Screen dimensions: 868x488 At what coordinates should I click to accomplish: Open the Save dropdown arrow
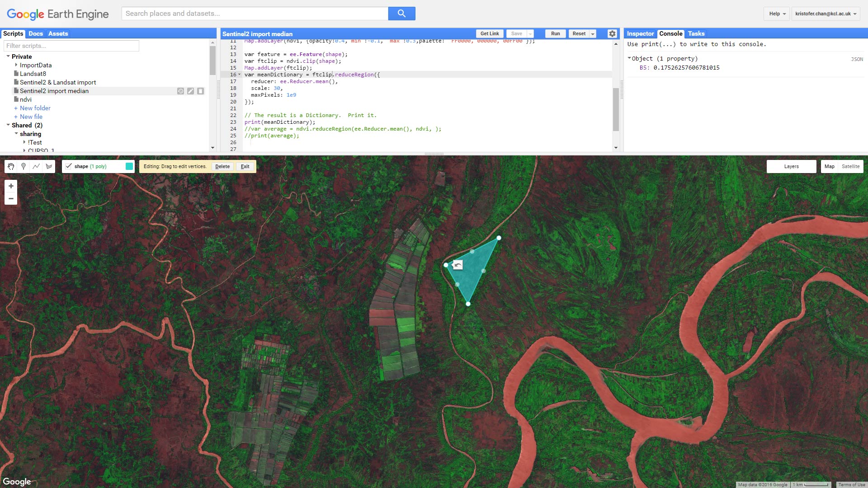(x=530, y=33)
